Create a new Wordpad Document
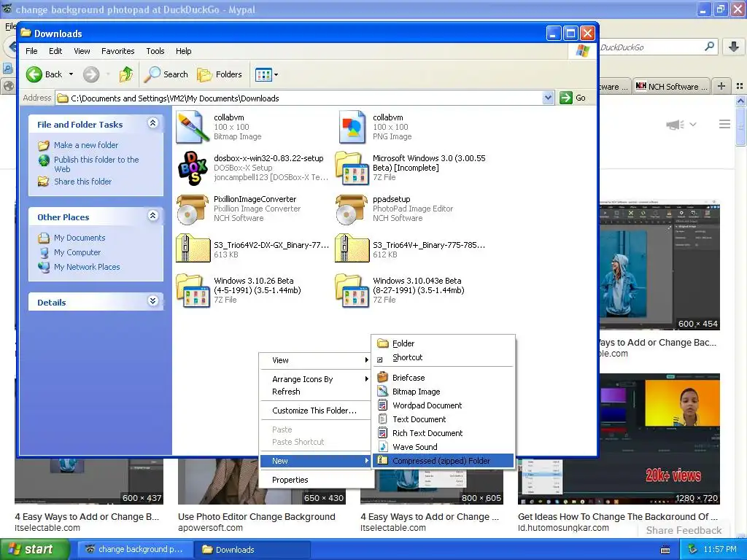This screenshot has width=747, height=560. point(443,405)
